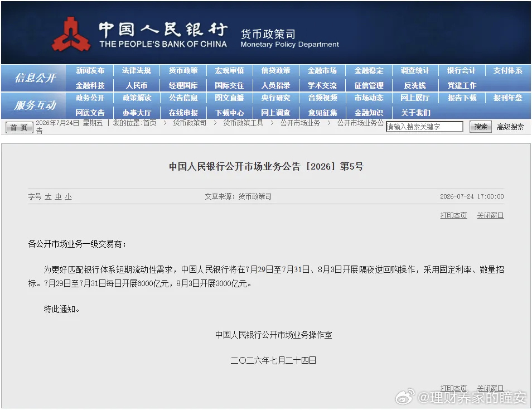
Task: Navigate to 货币政策司 in the breadcrumb
Action: coord(190,123)
